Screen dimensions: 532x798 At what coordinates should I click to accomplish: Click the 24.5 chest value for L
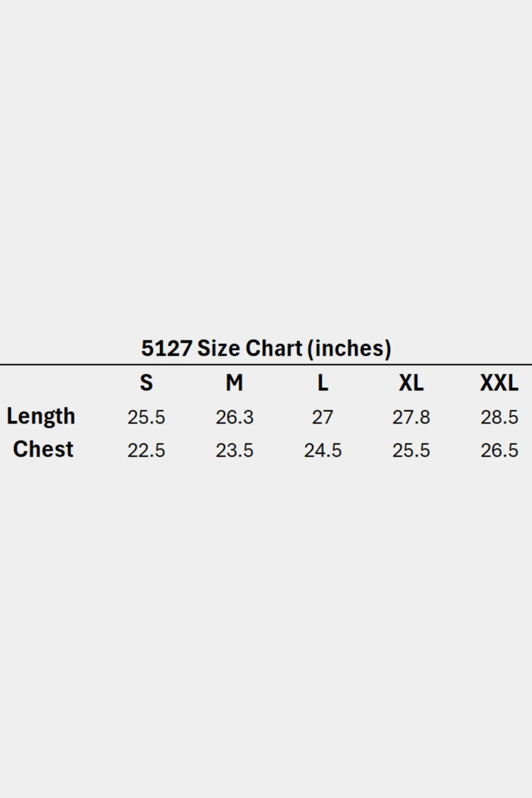tap(323, 450)
